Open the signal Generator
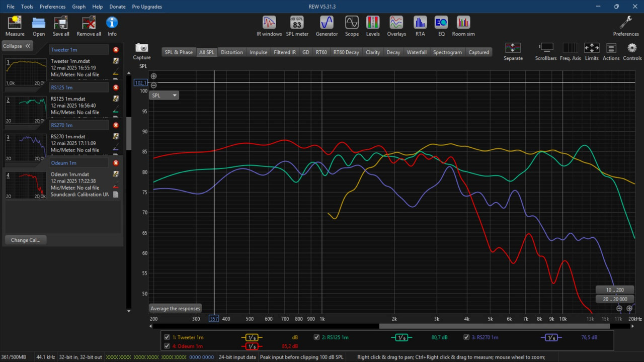The height and width of the screenshot is (362, 644). click(327, 23)
